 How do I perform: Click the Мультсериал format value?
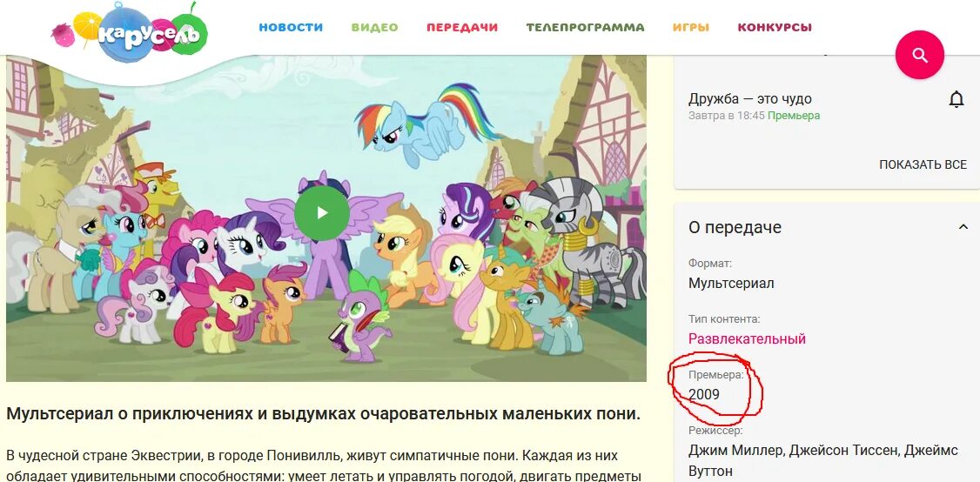point(731,284)
